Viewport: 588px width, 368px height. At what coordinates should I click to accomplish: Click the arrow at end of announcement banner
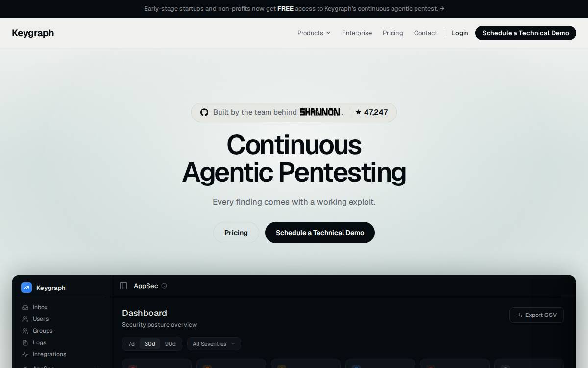click(x=442, y=8)
